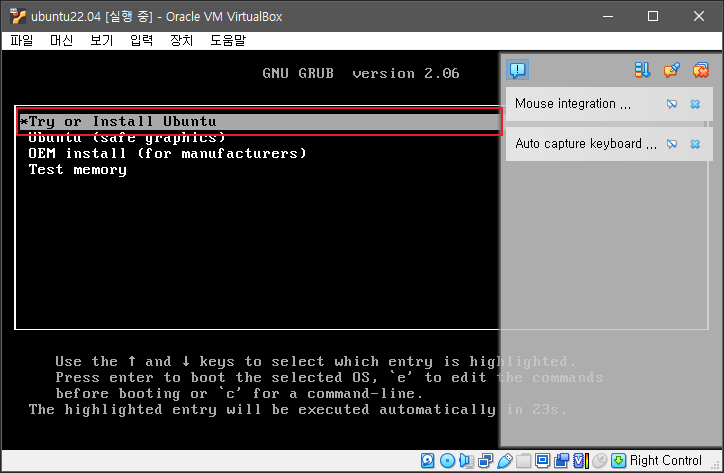Screen dimensions: 724x473
Task: Close the VirtualBox VM window
Action: [x=699, y=16]
